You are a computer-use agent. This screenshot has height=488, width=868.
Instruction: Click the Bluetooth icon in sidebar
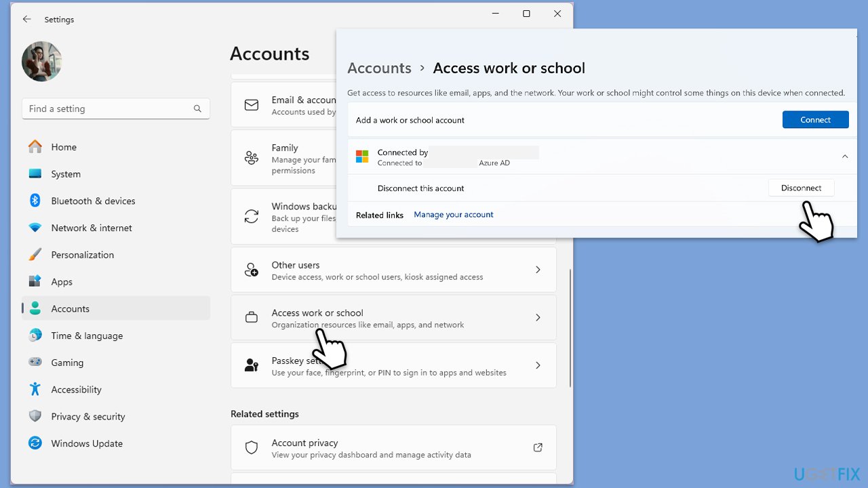35,201
